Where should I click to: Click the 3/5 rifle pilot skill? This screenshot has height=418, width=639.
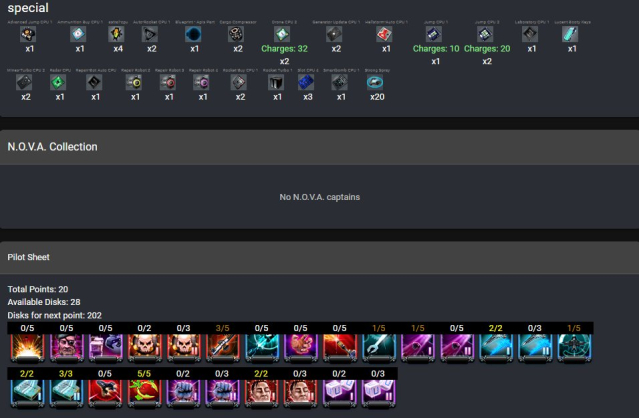coord(223,348)
